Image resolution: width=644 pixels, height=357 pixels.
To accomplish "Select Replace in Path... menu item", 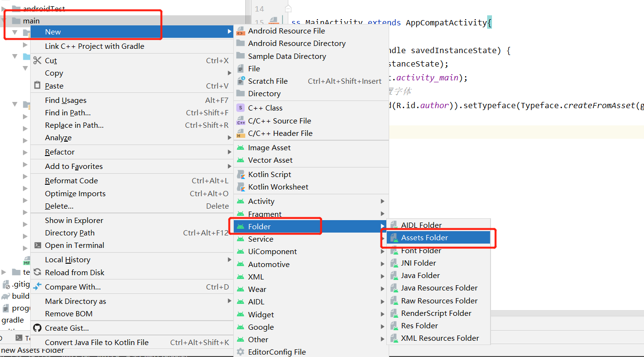I will tap(132, 125).
